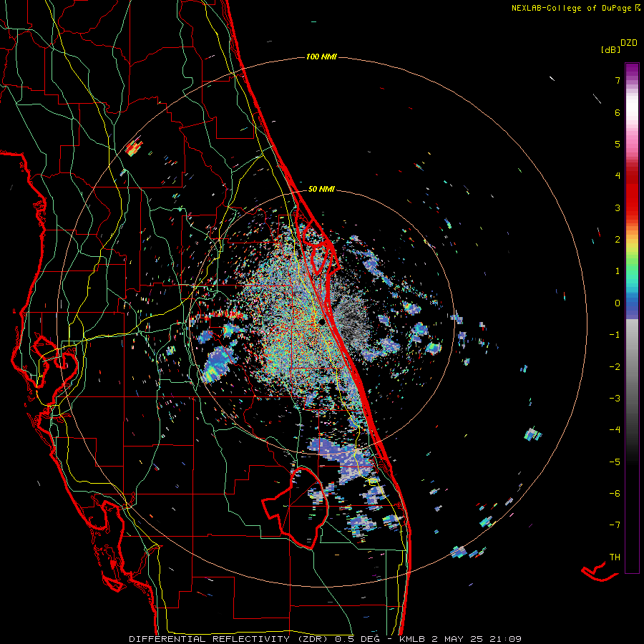The width and height of the screenshot is (644, 644).
Task: Click the 6 value on the color scale
Action: click(x=618, y=112)
